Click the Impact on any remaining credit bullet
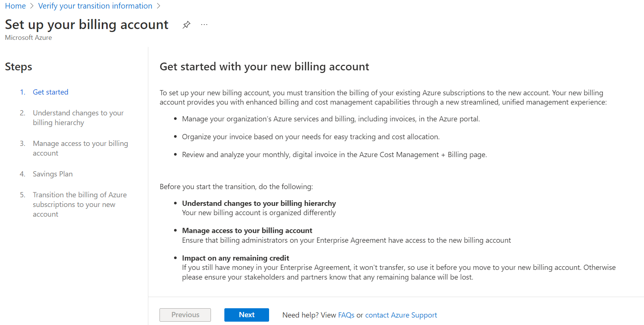The image size is (644, 325). pos(235,258)
